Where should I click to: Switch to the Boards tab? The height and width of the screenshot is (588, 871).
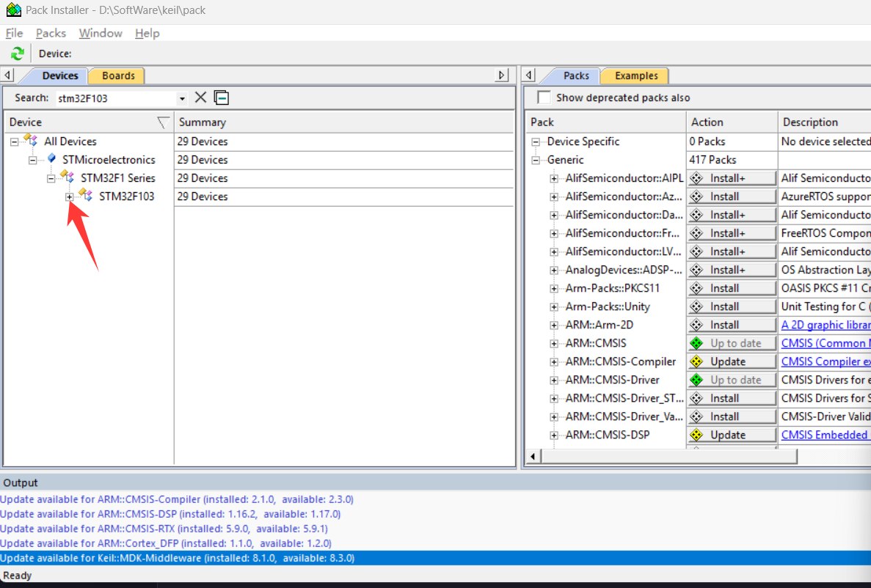pos(117,76)
